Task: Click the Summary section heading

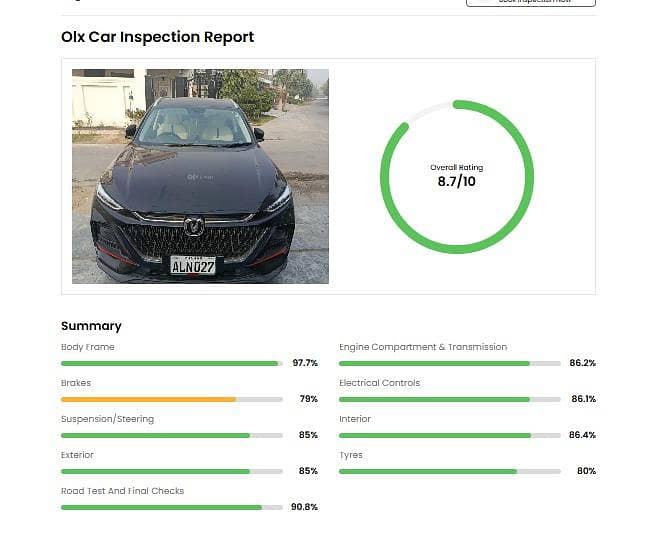Action: pyautogui.click(x=91, y=326)
